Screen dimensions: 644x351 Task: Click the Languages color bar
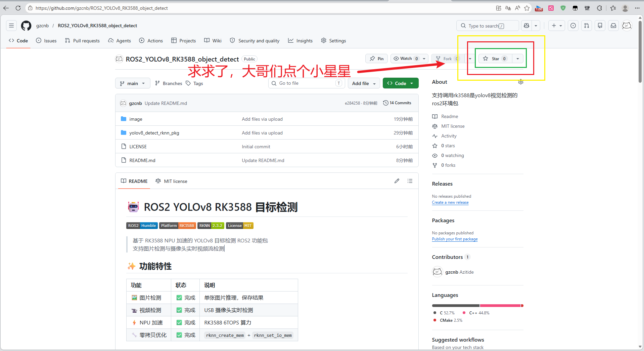477,306
